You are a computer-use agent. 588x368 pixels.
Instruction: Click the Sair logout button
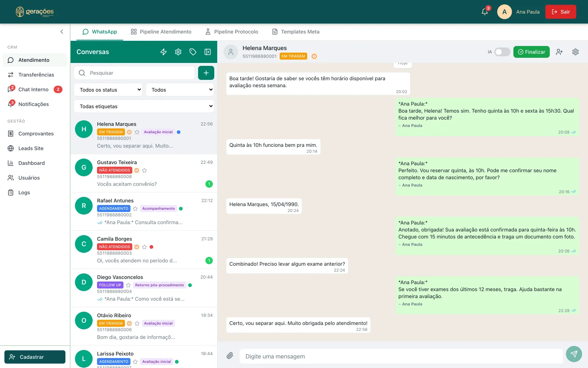pyautogui.click(x=561, y=12)
